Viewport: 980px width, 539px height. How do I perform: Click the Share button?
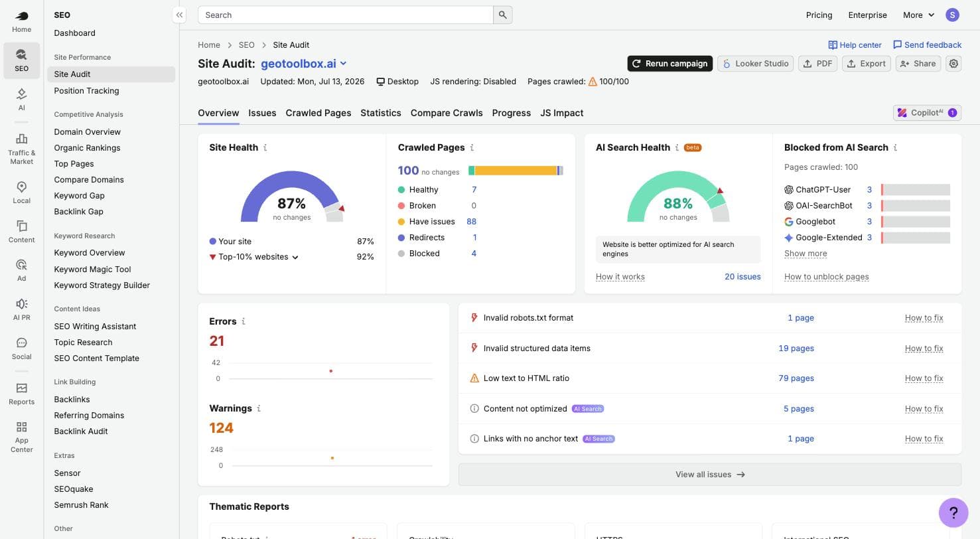[918, 64]
